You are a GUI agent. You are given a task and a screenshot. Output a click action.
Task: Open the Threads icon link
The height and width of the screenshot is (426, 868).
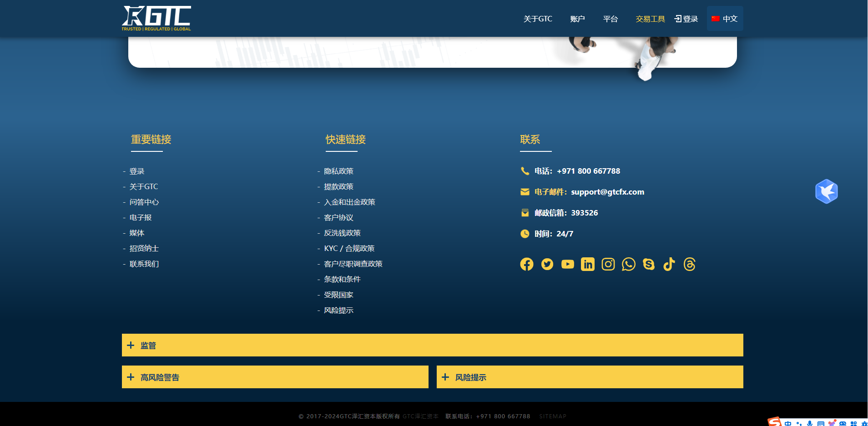[x=689, y=264]
